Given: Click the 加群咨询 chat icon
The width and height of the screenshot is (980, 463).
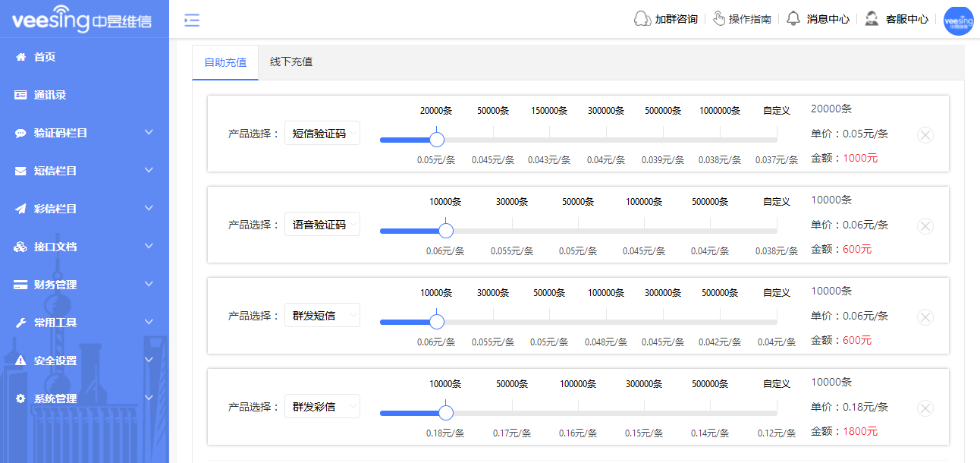Looking at the screenshot, I should pos(642,18).
